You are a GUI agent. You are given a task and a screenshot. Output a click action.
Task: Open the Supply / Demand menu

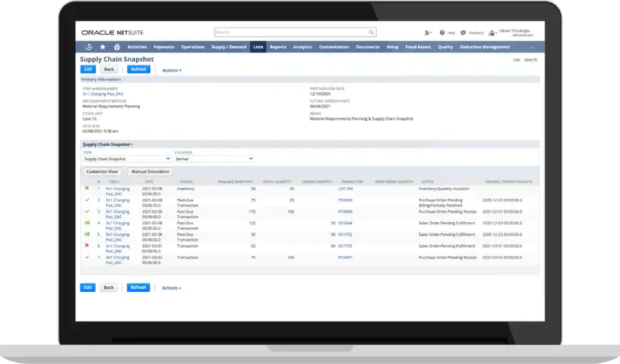pos(227,47)
